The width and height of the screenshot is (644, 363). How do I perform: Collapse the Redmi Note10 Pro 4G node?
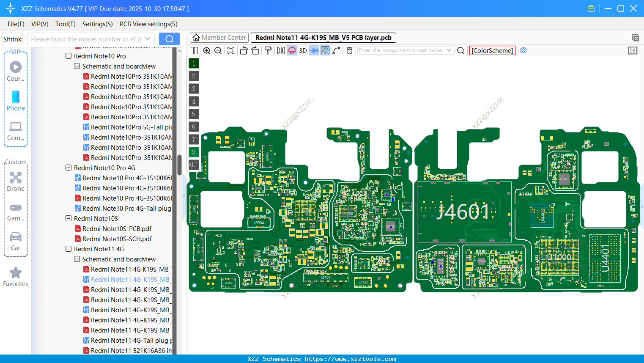coord(69,168)
